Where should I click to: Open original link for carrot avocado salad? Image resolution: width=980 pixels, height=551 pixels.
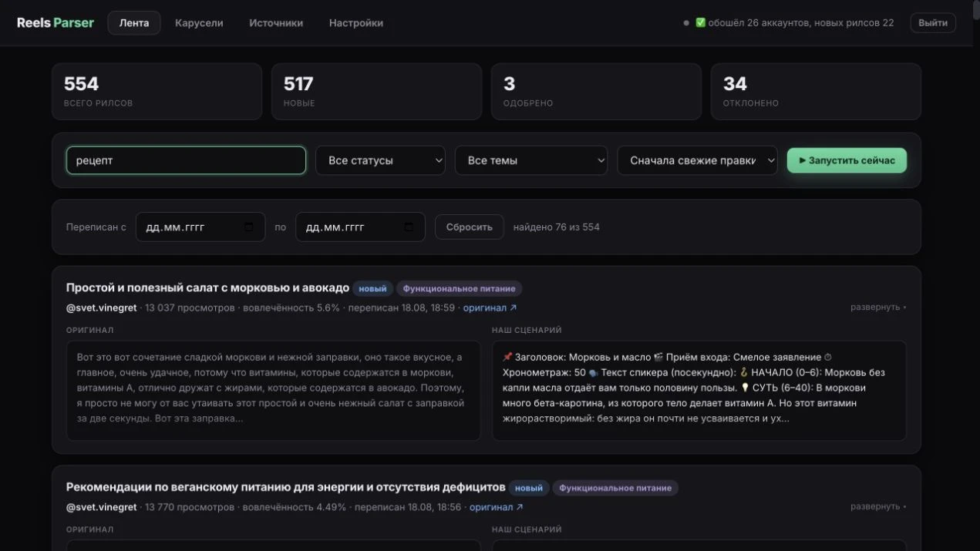coord(490,307)
